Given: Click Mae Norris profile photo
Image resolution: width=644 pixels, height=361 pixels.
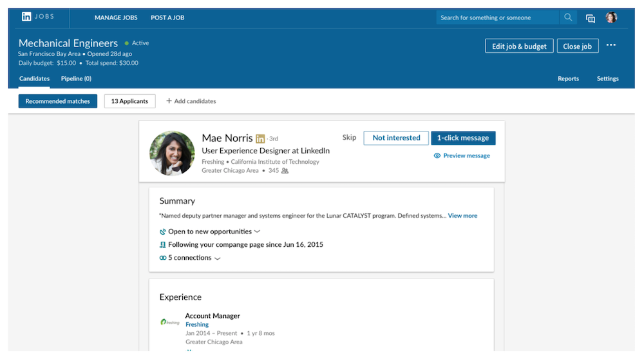Looking at the screenshot, I should click(172, 153).
